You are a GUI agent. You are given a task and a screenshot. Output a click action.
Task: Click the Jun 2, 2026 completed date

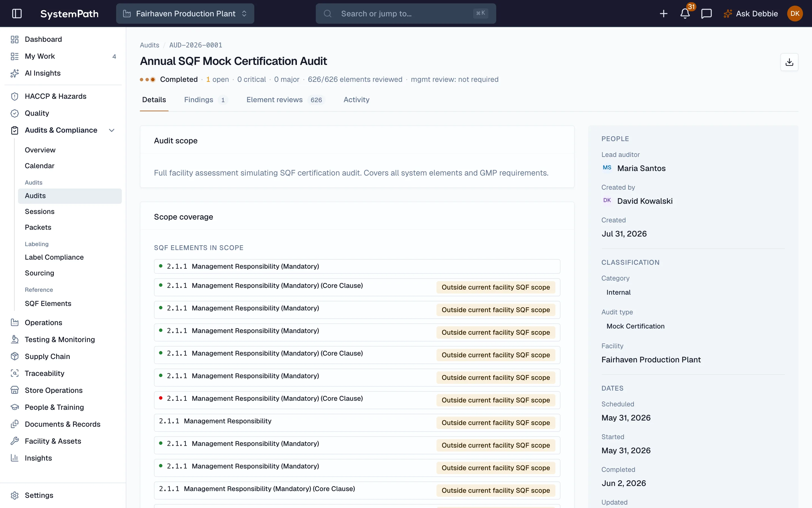623,483
